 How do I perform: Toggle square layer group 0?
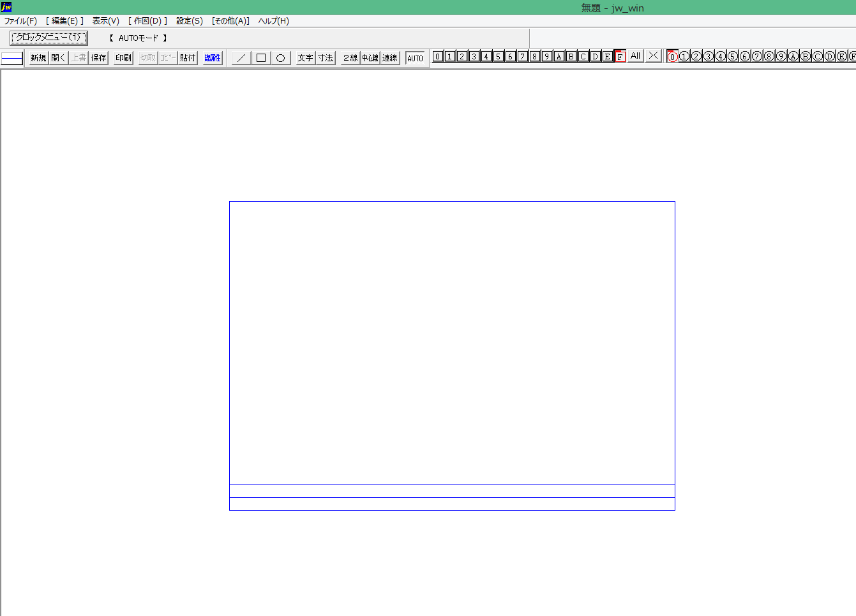click(438, 56)
